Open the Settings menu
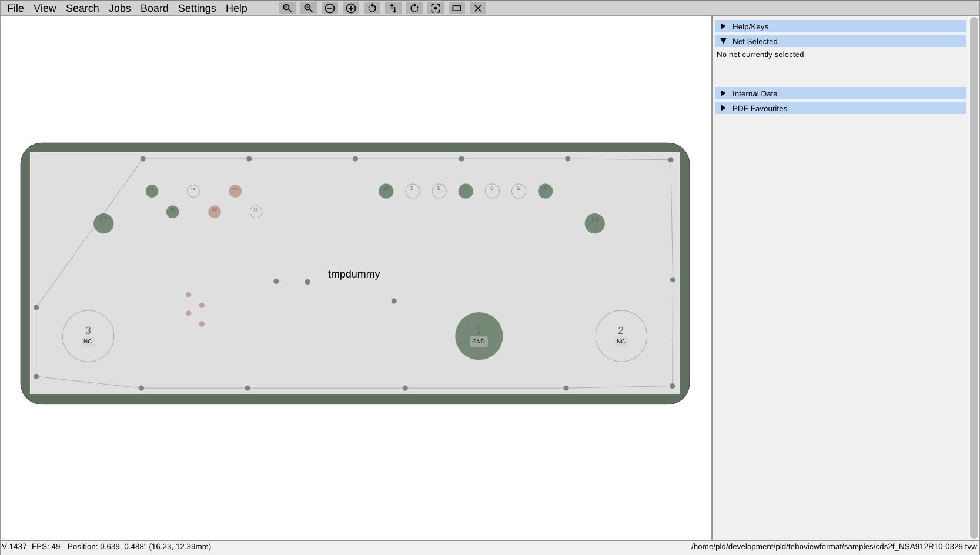 [197, 8]
